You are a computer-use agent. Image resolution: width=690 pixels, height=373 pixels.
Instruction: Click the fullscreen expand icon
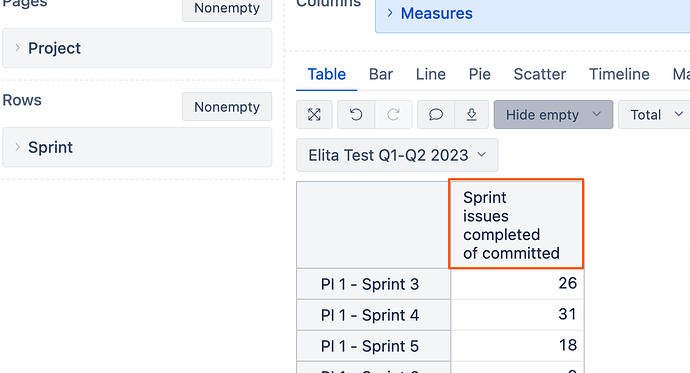[314, 115]
